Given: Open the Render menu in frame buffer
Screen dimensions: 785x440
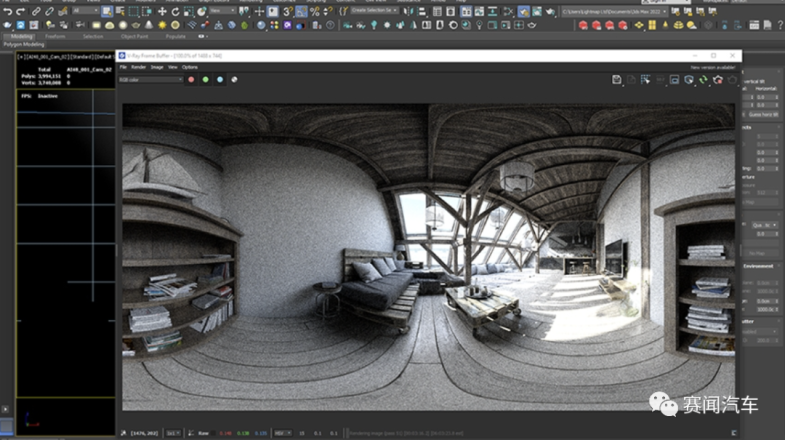Looking at the screenshot, I should pyautogui.click(x=139, y=67).
